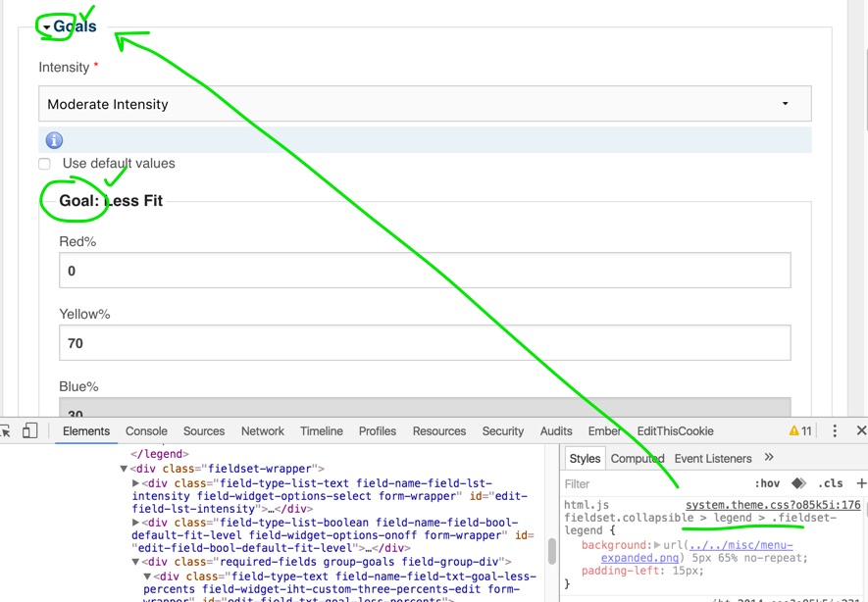Click the blue info icon below Intensity

tap(55, 140)
